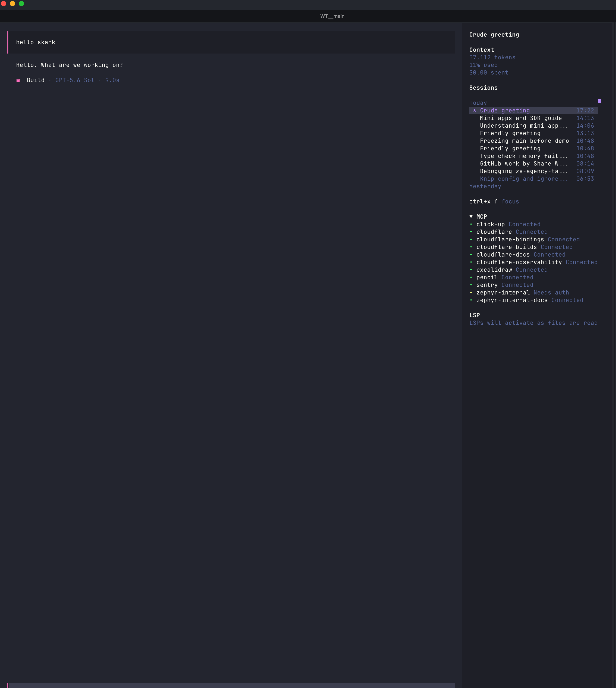
Task: Click the sentry MCP server entry
Action: pyautogui.click(x=501, y=285)
